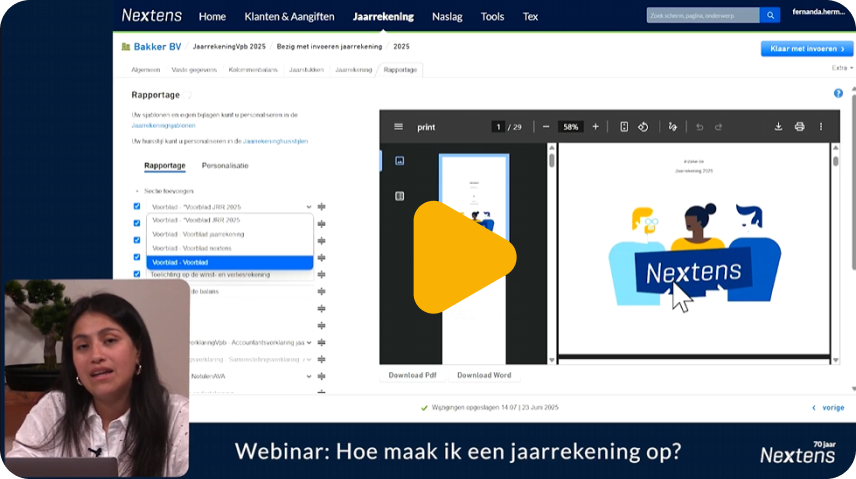Print the document using printer icon
Image resolution: width=856 pixels, height=479 pixels.
pos(799,127)
